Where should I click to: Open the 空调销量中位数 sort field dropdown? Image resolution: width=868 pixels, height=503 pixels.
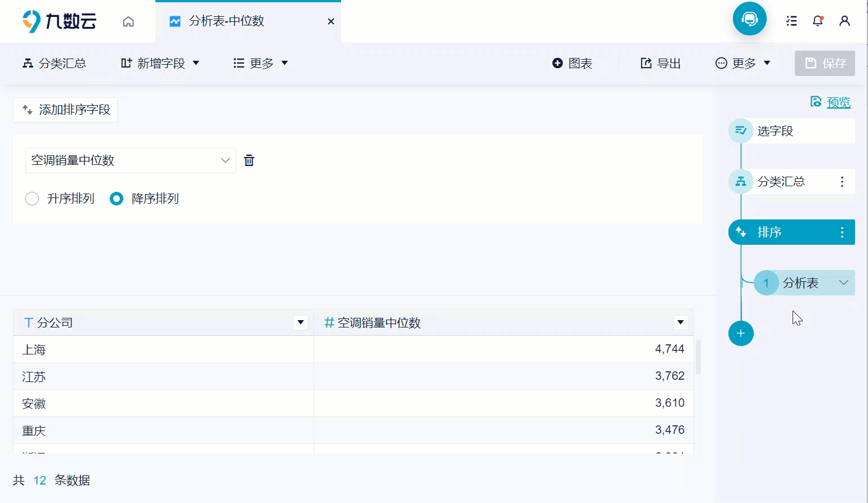point(131,161)
